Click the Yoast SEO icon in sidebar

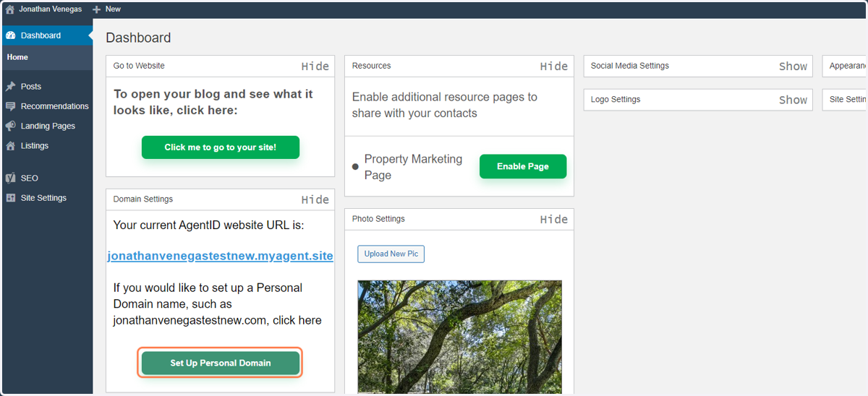tap(10, 178)
